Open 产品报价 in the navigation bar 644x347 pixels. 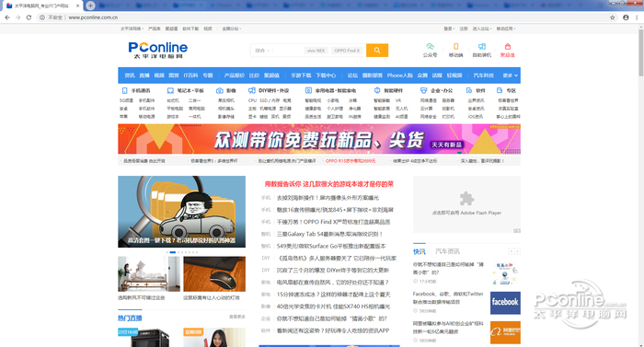[234, 75]
